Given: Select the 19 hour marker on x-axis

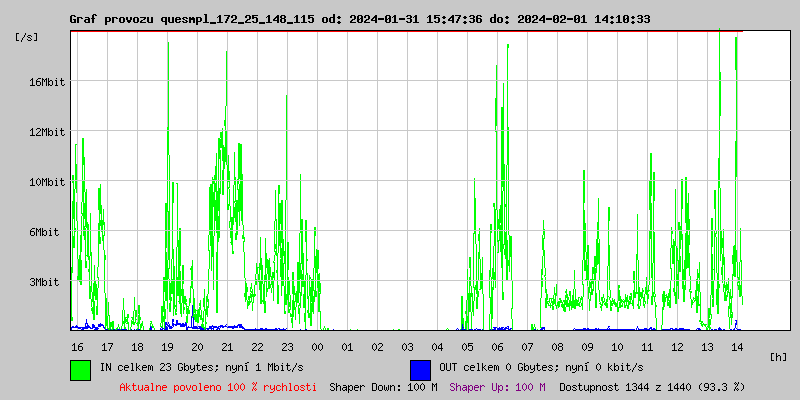Looking at the screenshot, I should click(167, 346).
